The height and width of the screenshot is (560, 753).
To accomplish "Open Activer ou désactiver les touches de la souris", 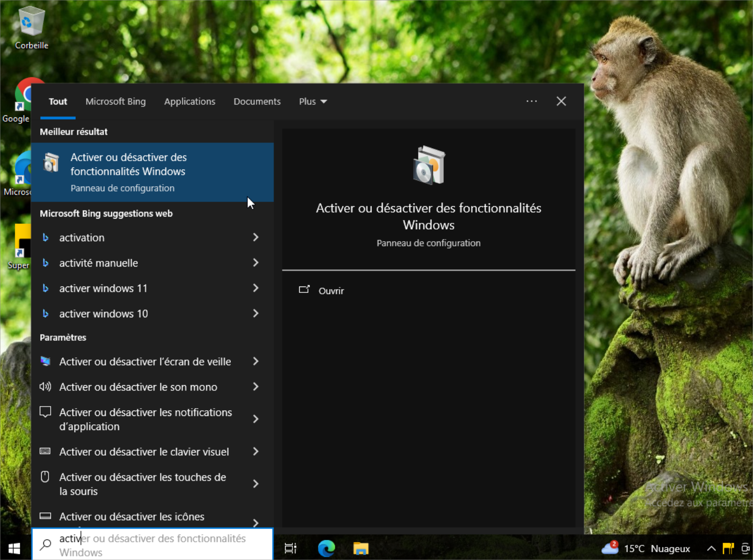I will [152, 484].
